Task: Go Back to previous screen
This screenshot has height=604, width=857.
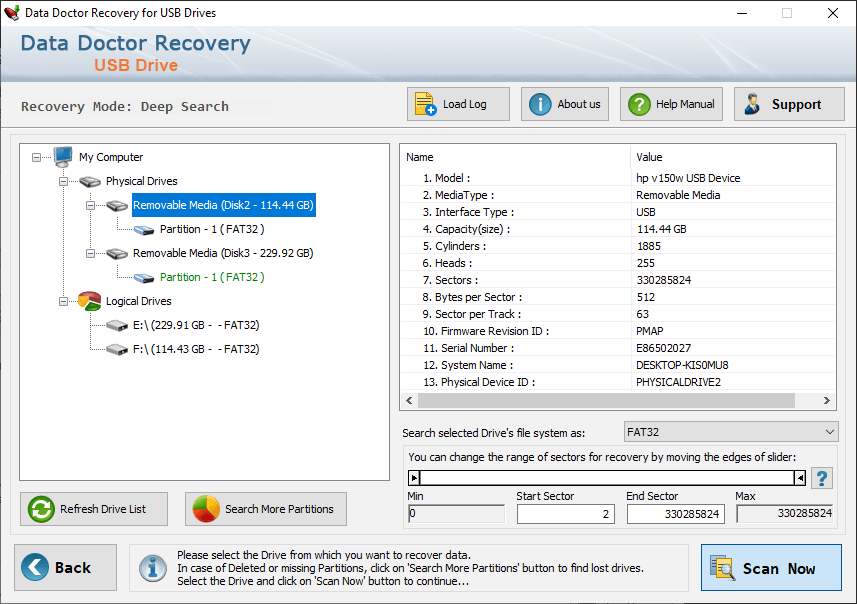Action: point(66,567)
